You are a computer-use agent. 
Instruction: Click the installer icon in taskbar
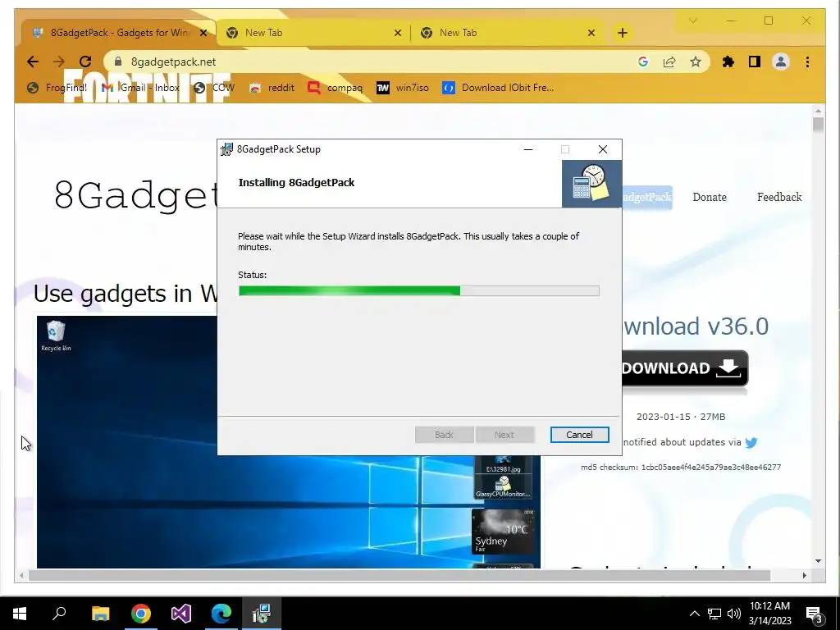[x=262, y=614]
